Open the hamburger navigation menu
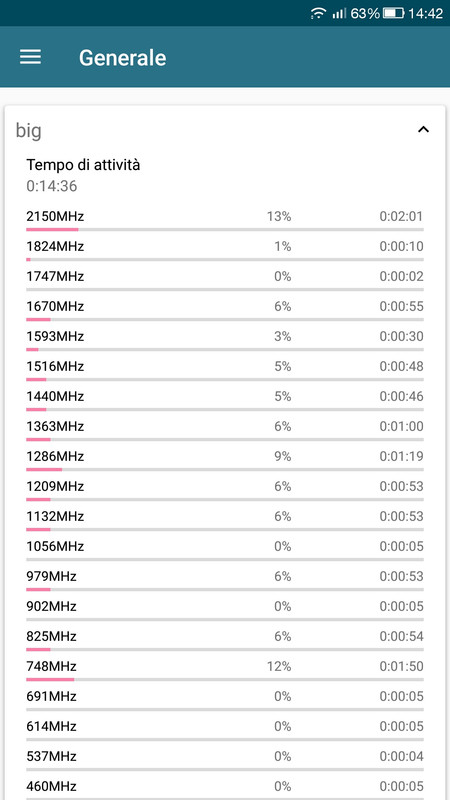 [x=31, y=57]
